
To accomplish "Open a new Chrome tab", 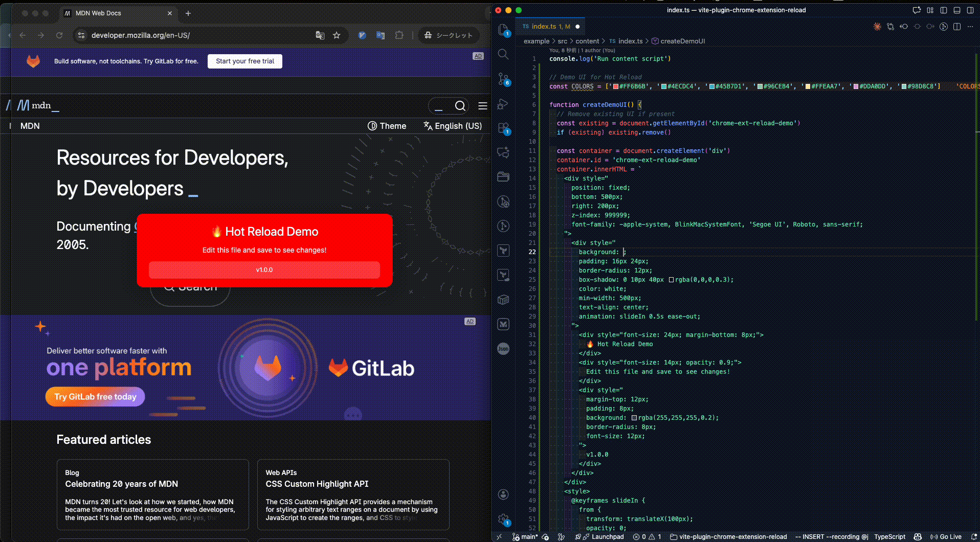I will click(x=188, y=13).
